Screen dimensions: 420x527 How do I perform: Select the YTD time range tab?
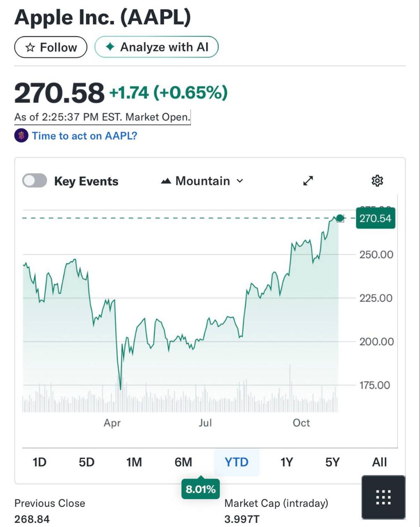click(237, 462)
